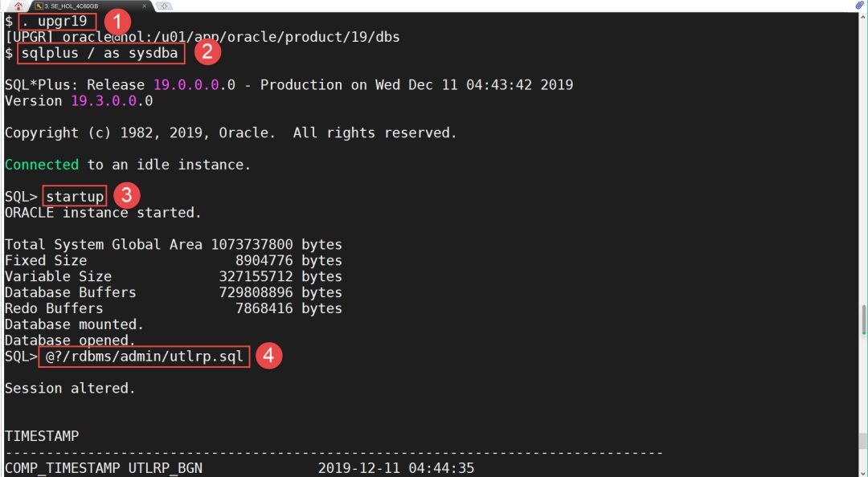Click the 'Session altered.' output line
Image resolution: width=868 pixels, height=477 pixels.
[70, 388]
